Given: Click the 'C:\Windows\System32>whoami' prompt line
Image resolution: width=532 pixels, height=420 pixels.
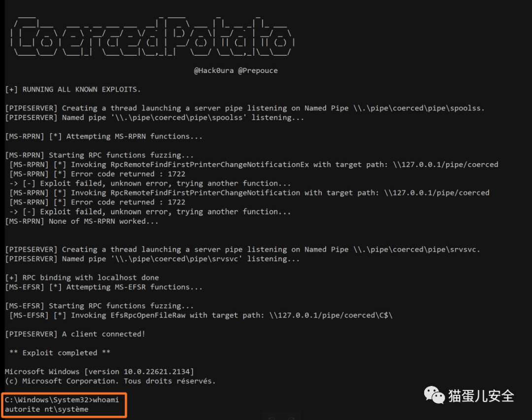Looking at the screenshot, I should [x=62, y=400].
